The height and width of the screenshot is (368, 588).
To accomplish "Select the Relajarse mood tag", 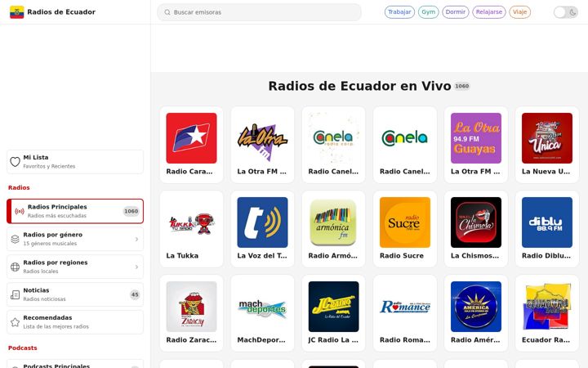I will (489, 12).
